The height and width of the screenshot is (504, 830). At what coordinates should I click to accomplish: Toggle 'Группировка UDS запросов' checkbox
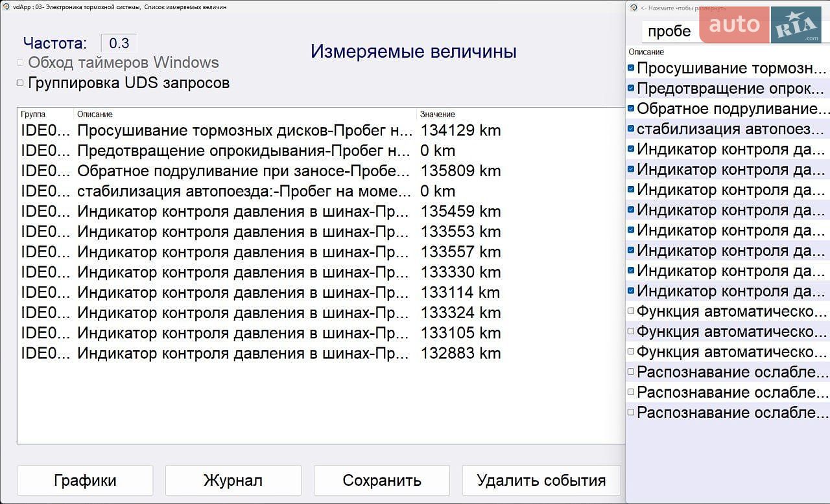(20, 83)
